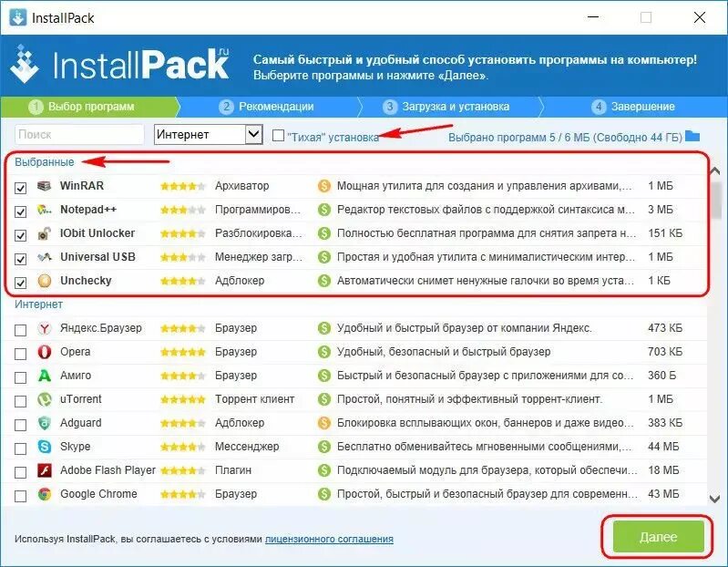Check the Adguard checkbox
The image size is (728, 567).
point(20,425)
